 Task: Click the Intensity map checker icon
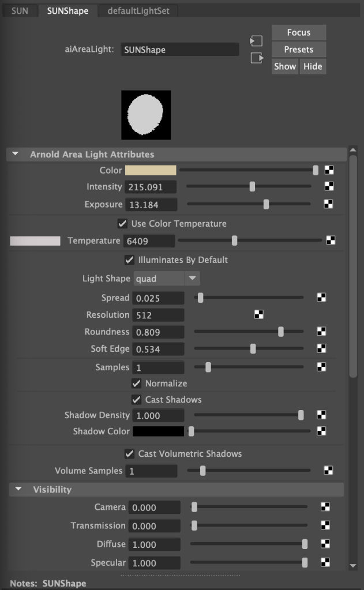[x=329, y=186]
